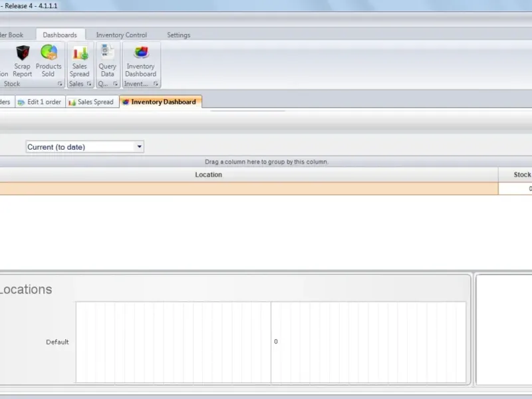
Task: Select the highlighted Location row
Action: coord(249,189)
